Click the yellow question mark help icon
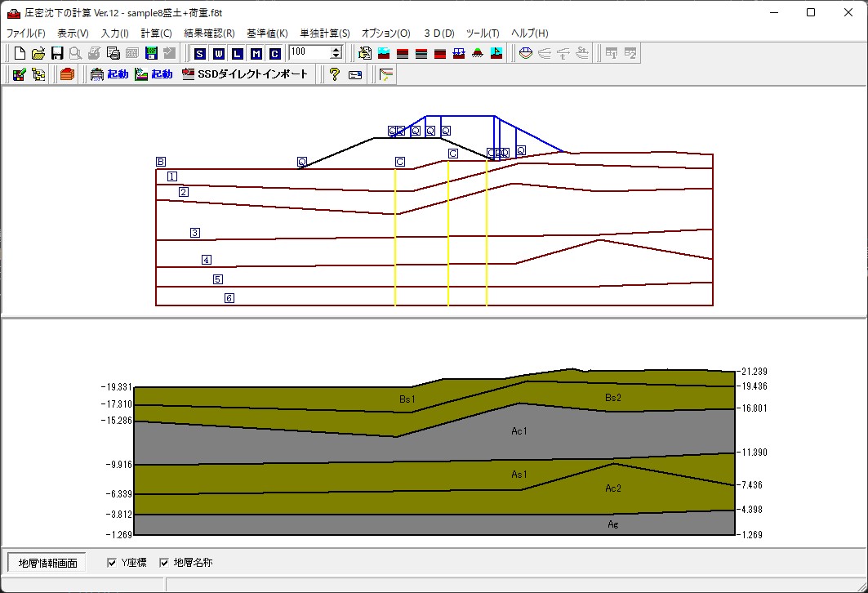868x593 pixels. [x=334, y=74]
